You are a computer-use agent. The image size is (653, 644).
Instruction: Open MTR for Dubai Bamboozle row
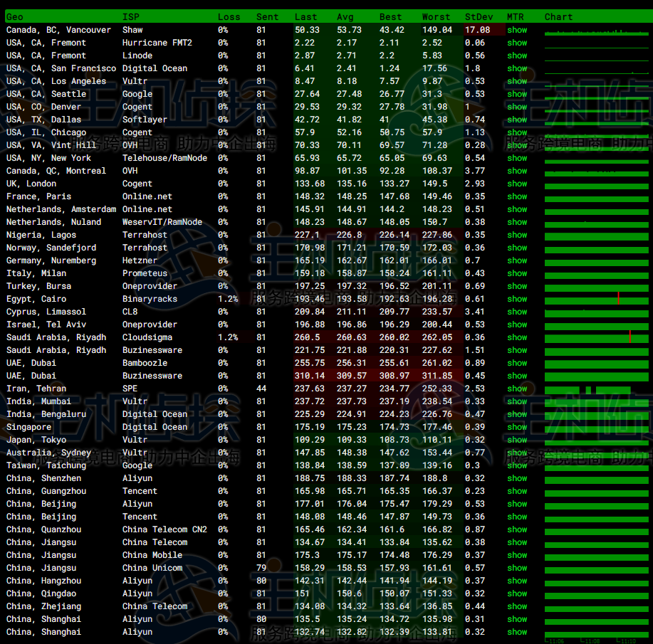point(517,363)
